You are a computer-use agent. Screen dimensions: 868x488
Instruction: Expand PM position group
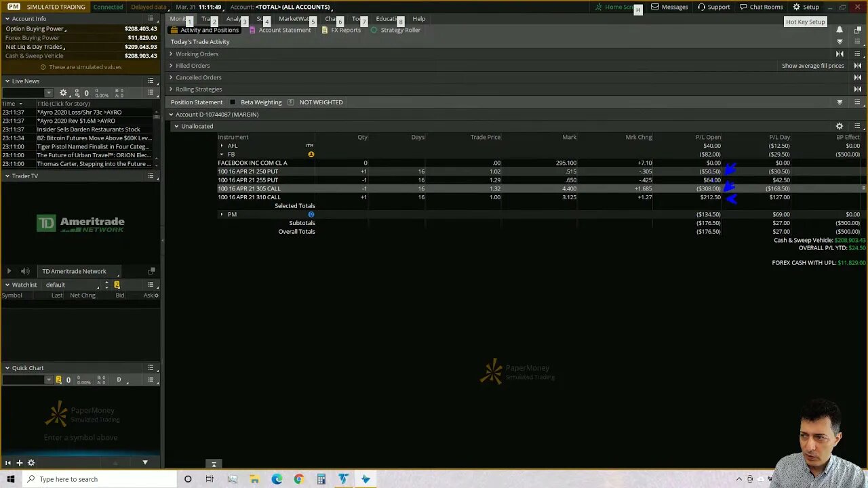[221, 214]
